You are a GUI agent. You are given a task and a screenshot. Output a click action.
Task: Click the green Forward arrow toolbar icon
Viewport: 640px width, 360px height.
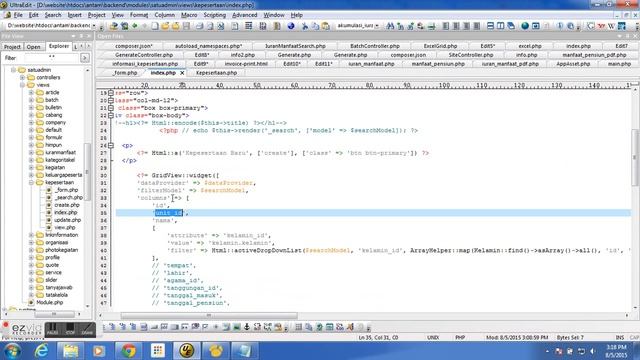coord(135,26)
